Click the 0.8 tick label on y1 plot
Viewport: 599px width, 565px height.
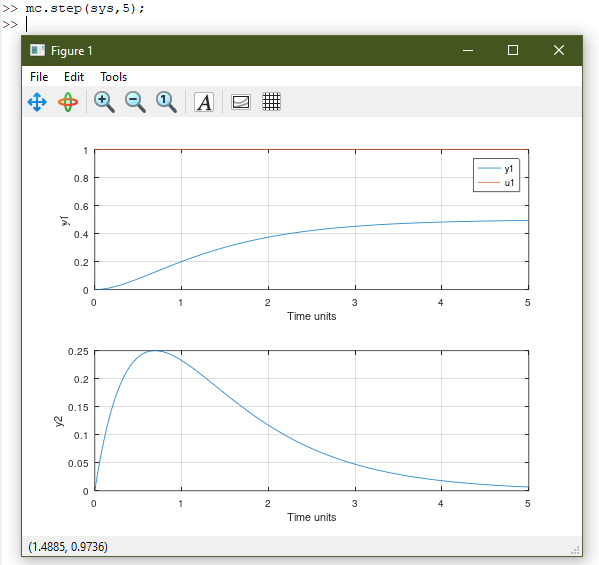pos(81,178)
